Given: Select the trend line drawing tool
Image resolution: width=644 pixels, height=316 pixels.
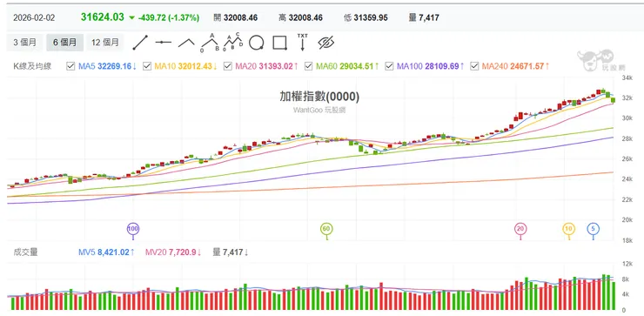Looking at the screenshot, I should (x=140, y=43).
